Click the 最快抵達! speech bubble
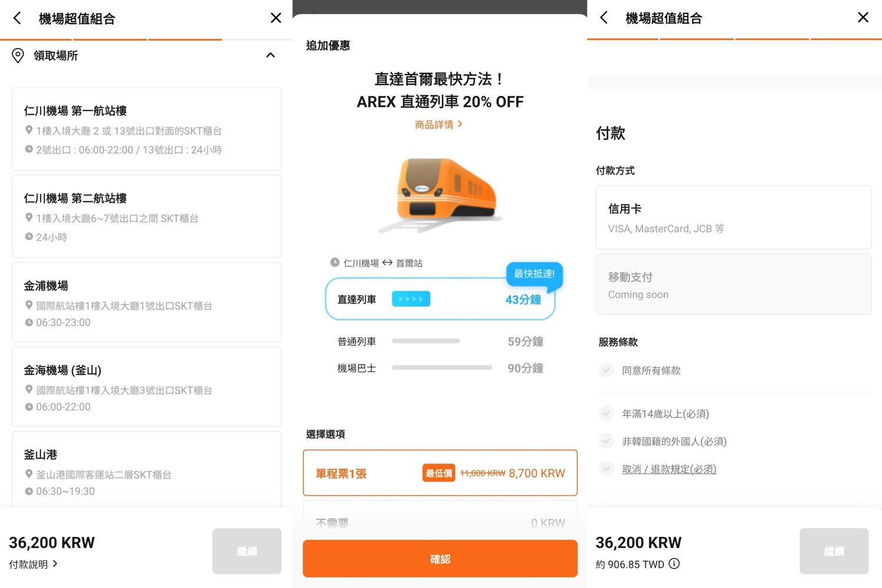 (534, 275)
